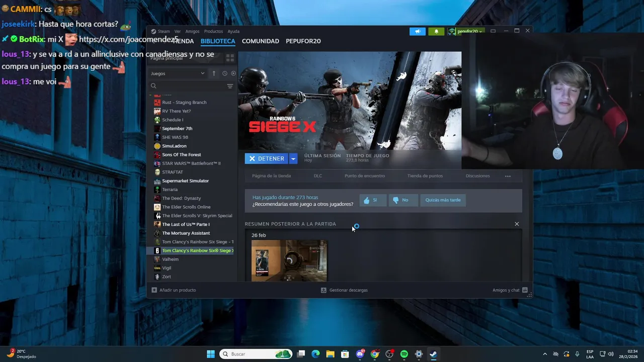The width and height of the screenshot is (644, 362).
Task: Open the DLC link
Action: (318, 176)
